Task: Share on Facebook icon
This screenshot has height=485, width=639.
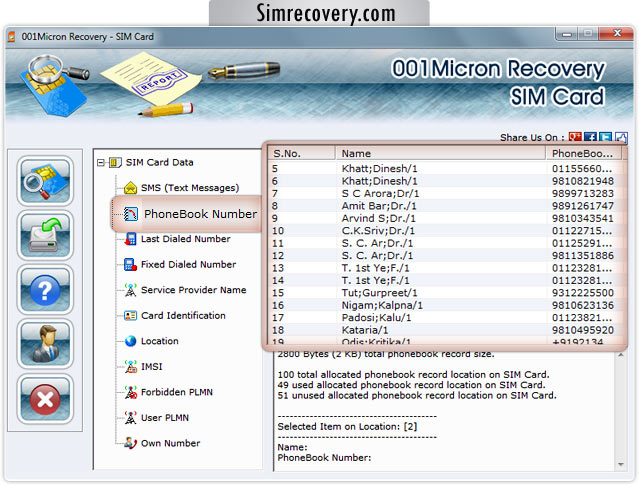Action: point(590,137)
